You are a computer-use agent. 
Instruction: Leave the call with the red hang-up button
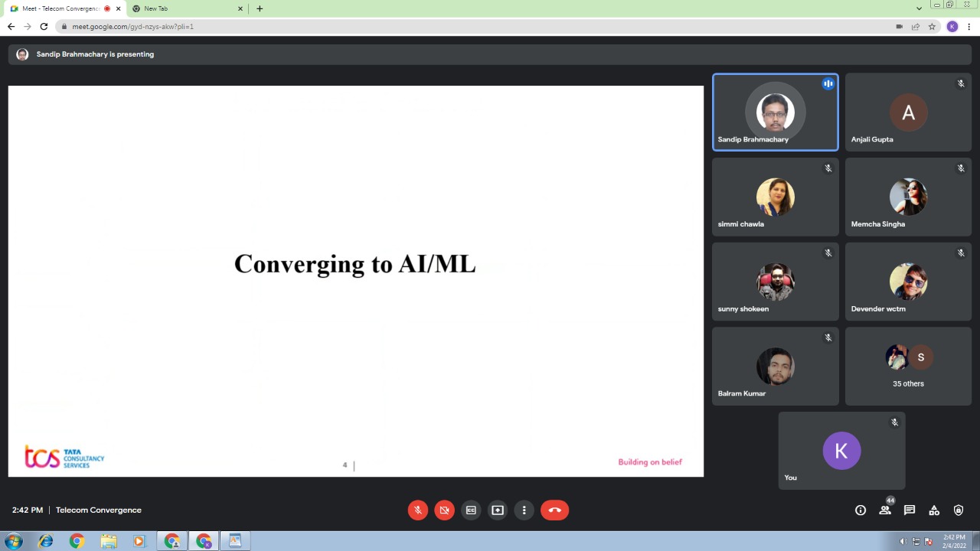(554, 510)
